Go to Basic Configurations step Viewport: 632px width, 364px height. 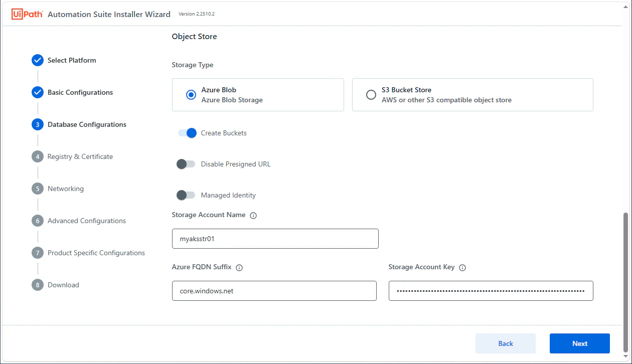coord(80,92)
